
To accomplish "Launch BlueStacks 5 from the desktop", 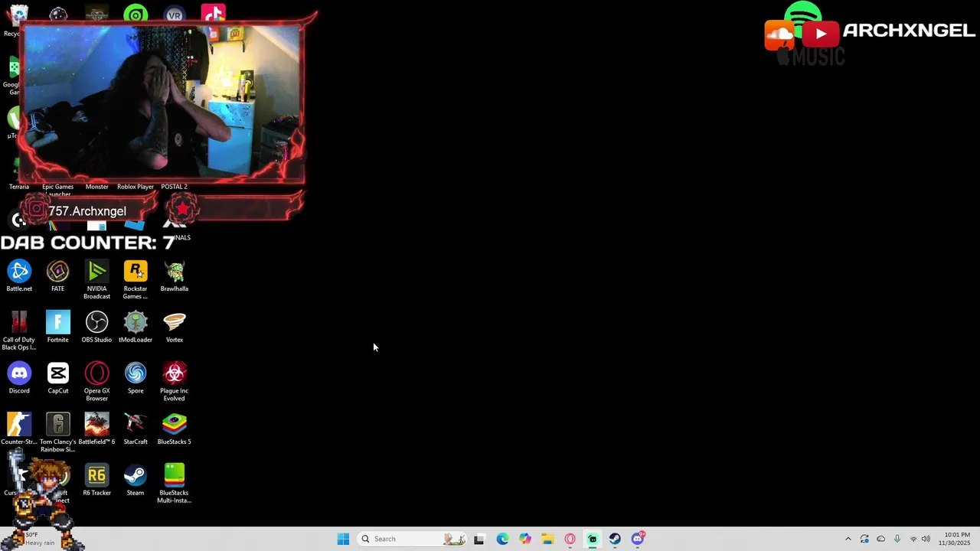I will 174,429.
